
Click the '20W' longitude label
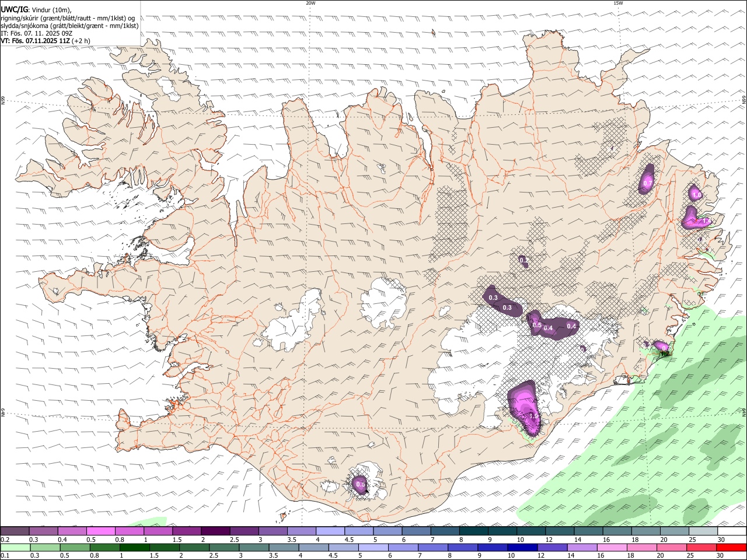coord(310,3)
